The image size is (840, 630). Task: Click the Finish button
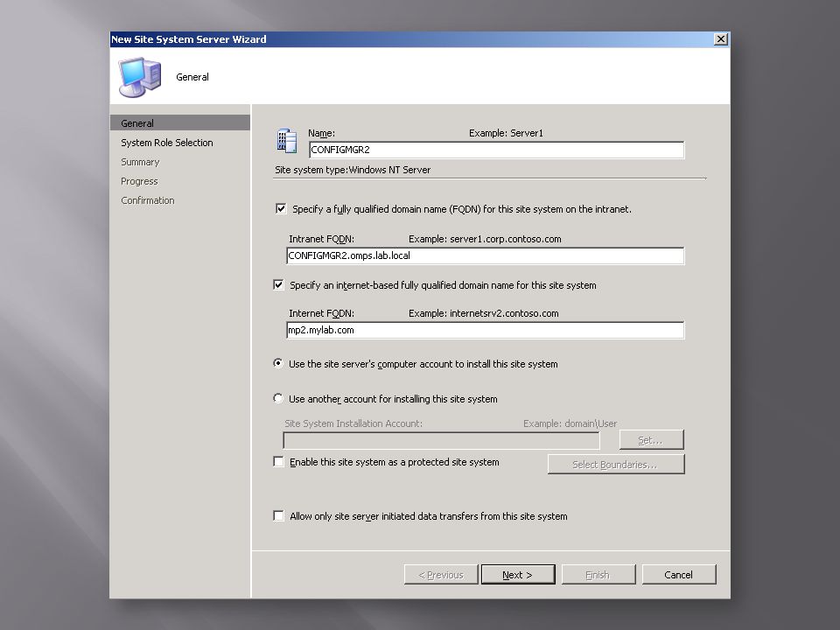tap(598, 574)
